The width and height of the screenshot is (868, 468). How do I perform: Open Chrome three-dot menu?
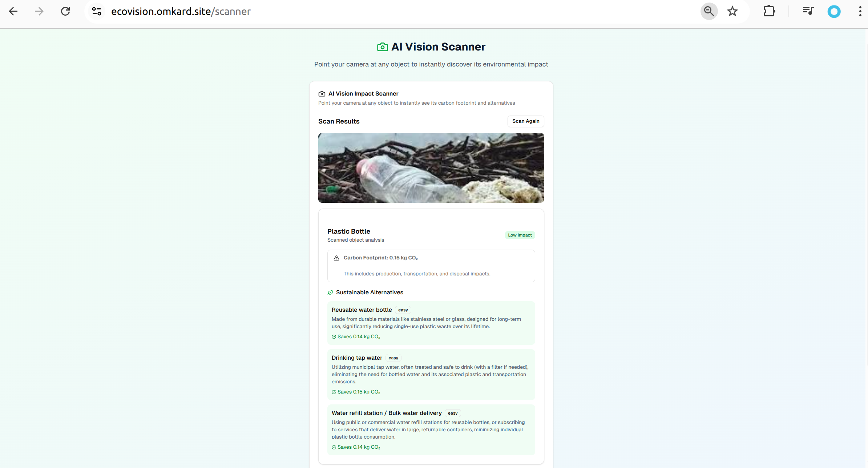pos(860,11)
